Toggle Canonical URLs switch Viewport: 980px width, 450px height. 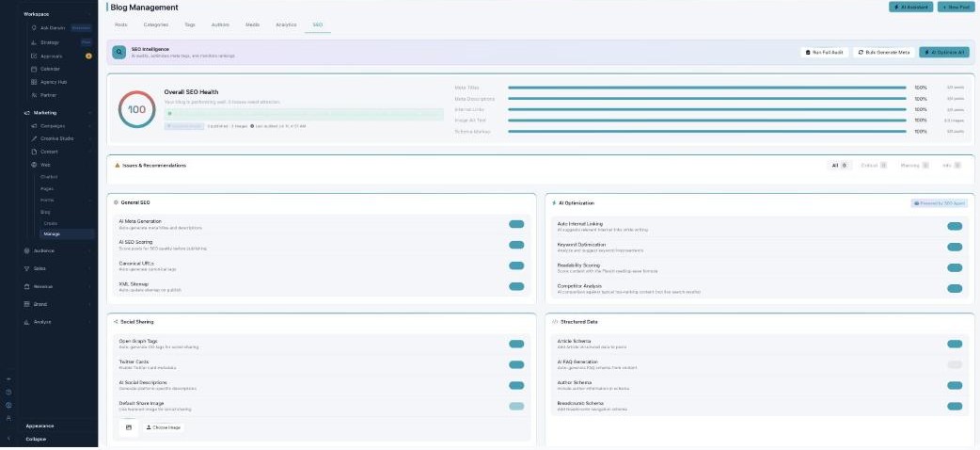click(516, 265)
